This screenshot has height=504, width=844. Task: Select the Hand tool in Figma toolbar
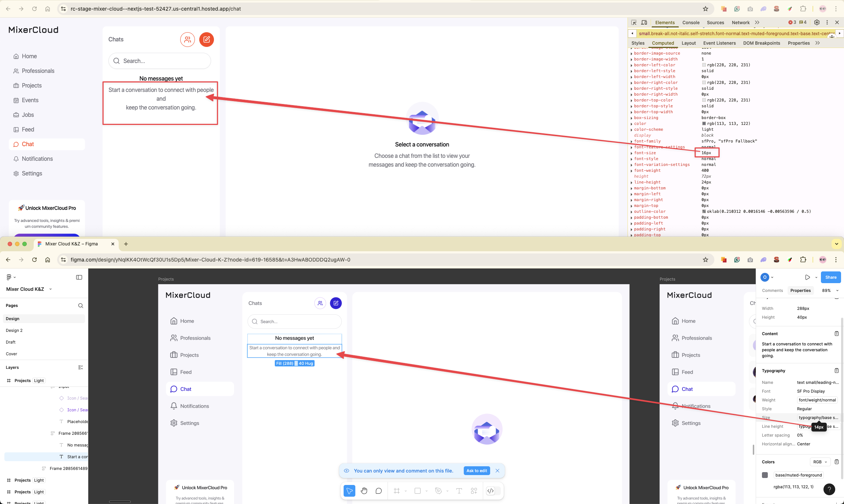tap(364, 491)
